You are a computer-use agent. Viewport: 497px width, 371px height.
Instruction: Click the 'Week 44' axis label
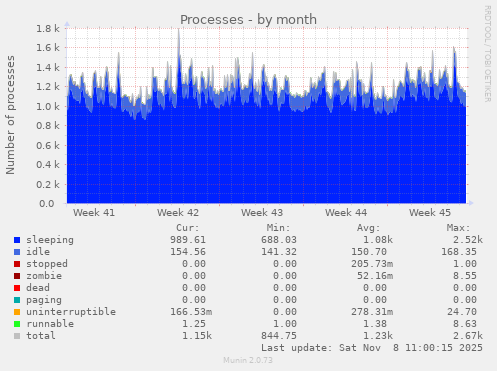(x=346, y=213)
